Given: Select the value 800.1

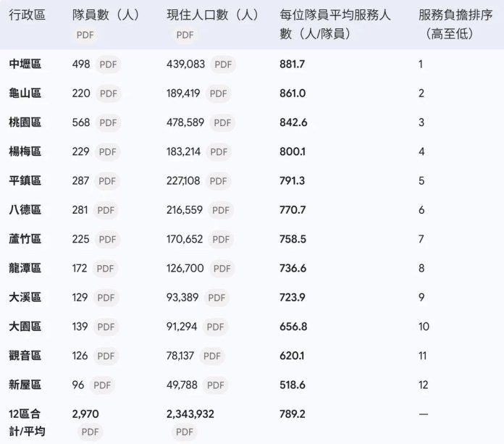Looking at the screenshot, I should point(293,152).
